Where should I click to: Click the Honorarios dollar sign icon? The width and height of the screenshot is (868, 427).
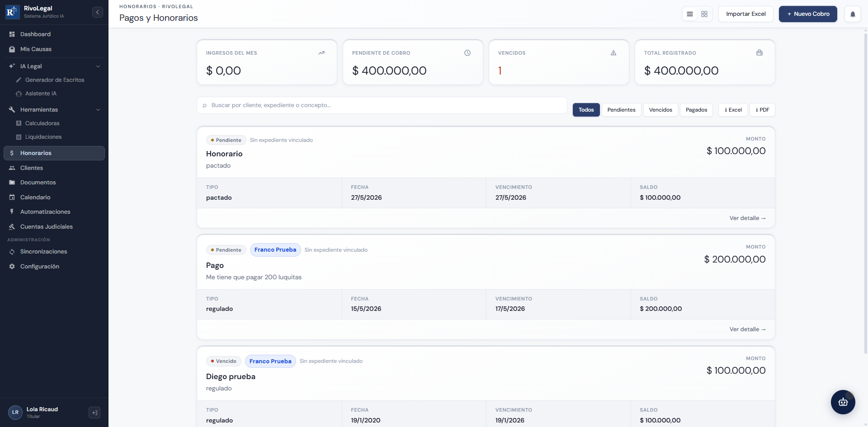(x=12, y=153)
